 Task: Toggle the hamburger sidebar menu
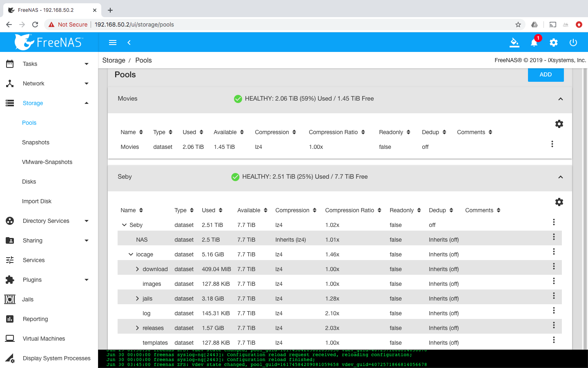click(x=113, y=43)
